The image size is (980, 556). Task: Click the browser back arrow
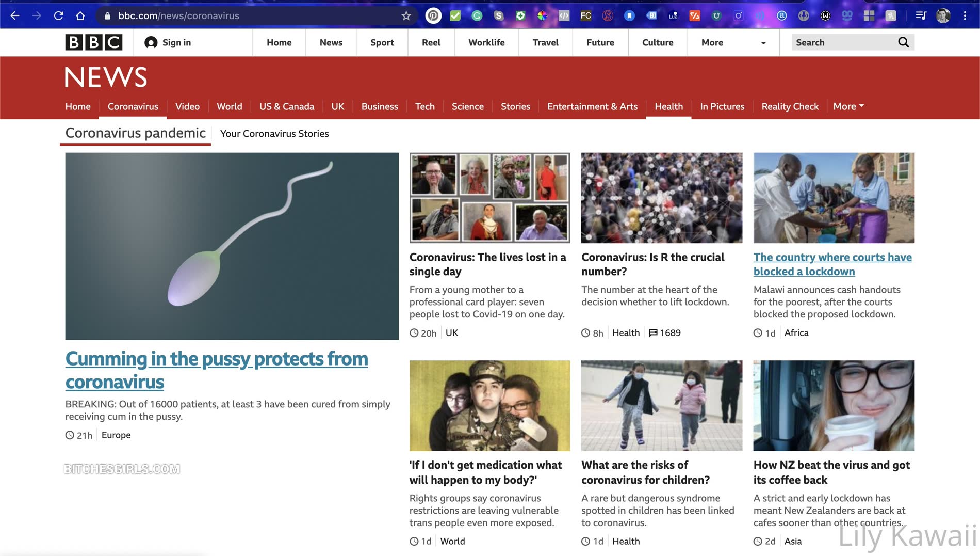(15, 15)
